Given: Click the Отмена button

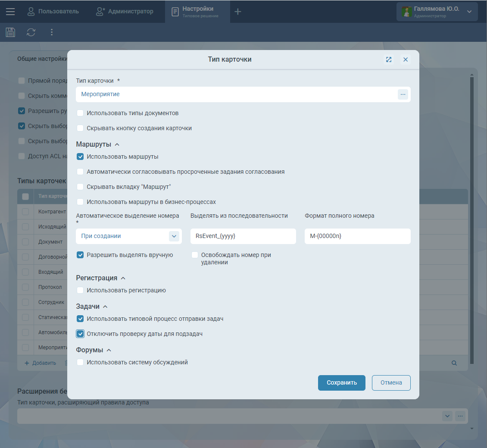Looking at the screenshot, I should click(391, 382).
